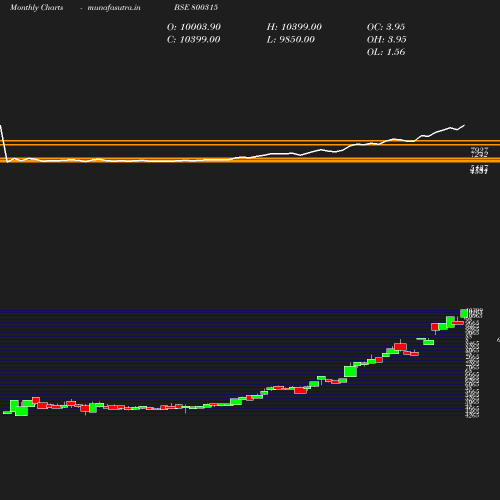Screen dimensions: 500x500
Task: Click the low value 'L: 9850.00'
Action: [290, 40]
